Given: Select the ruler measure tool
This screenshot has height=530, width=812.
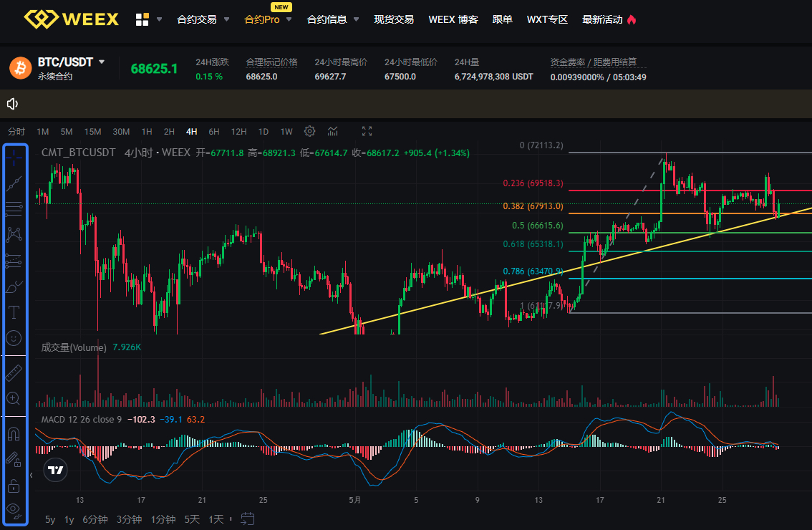Looking at the screenshot, I should pos(14,372).
